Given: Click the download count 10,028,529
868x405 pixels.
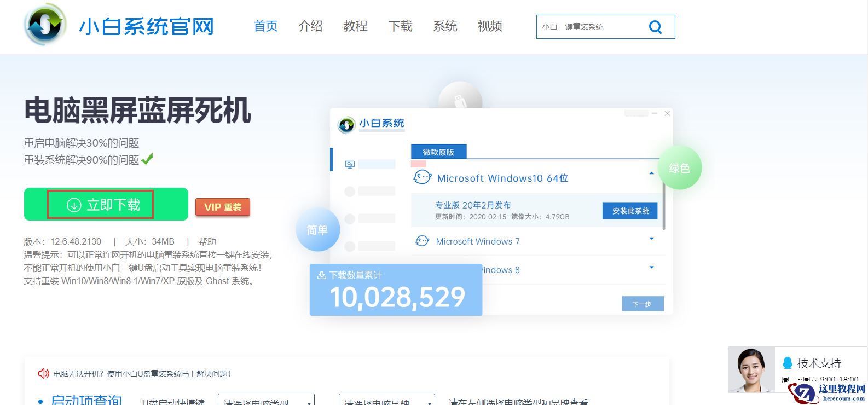Looking at the screenshot, I should pyautogui.click(x=397, y=297).
